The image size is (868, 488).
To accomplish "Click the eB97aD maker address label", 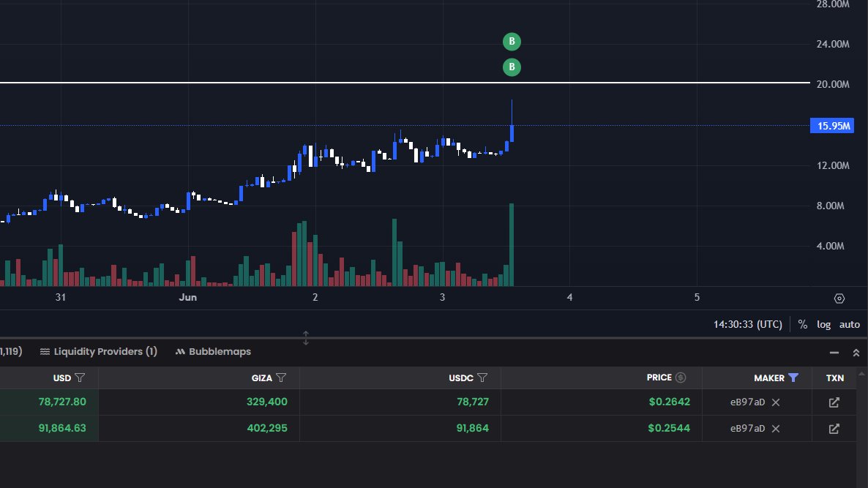I will 747,401.
